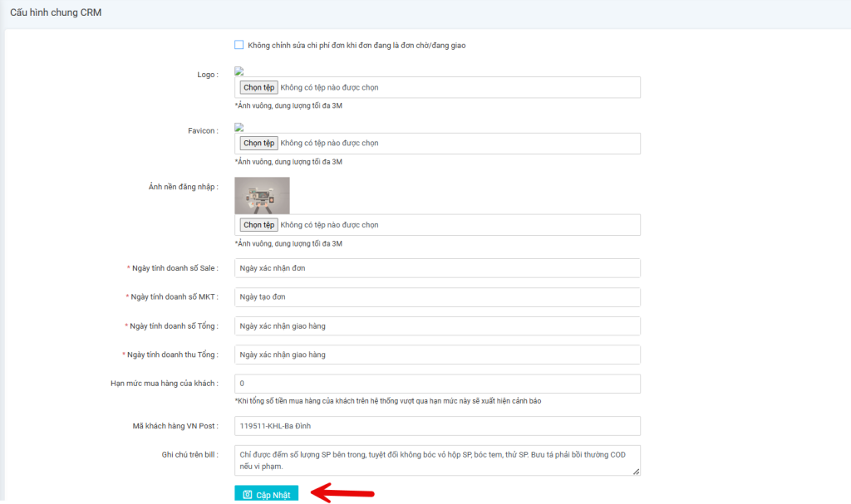Image resolution: width=851 pixels, height=504 pixels.
Task: Open the 'Ngày tính doanh số MKT' dropdown
Action: coord(437,297)
